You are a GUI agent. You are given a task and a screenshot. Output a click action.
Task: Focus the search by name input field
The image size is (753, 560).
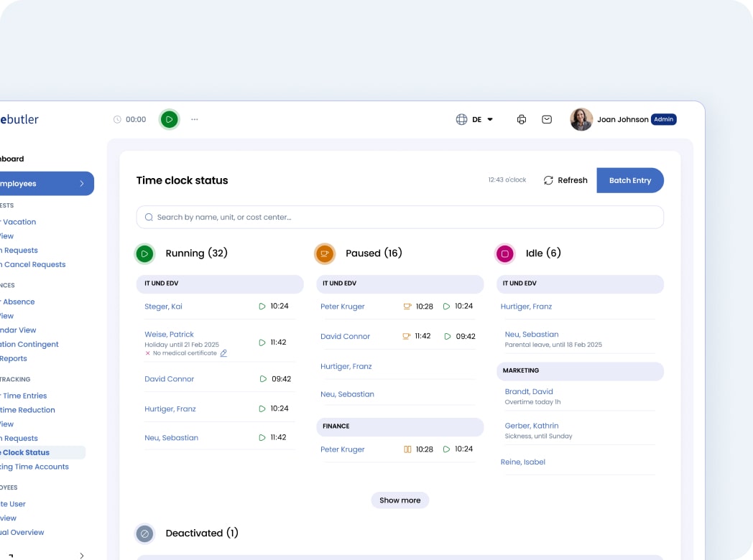[x=399, y=217]
